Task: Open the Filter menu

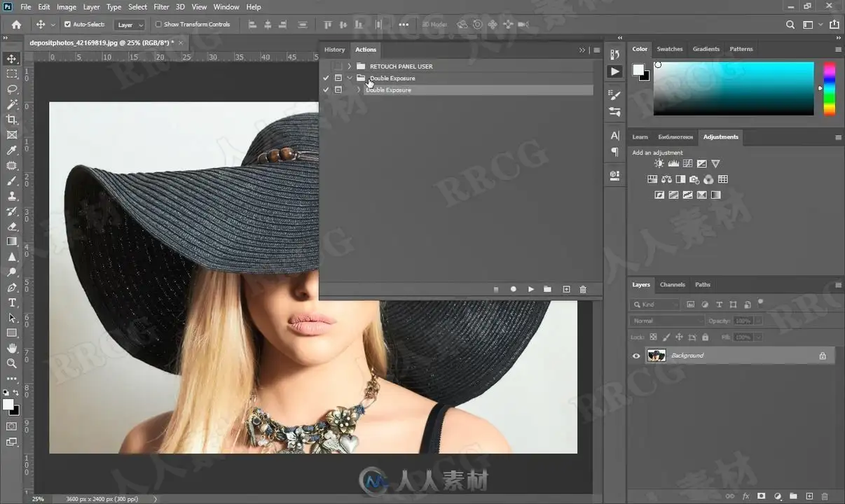Action: 161,7
